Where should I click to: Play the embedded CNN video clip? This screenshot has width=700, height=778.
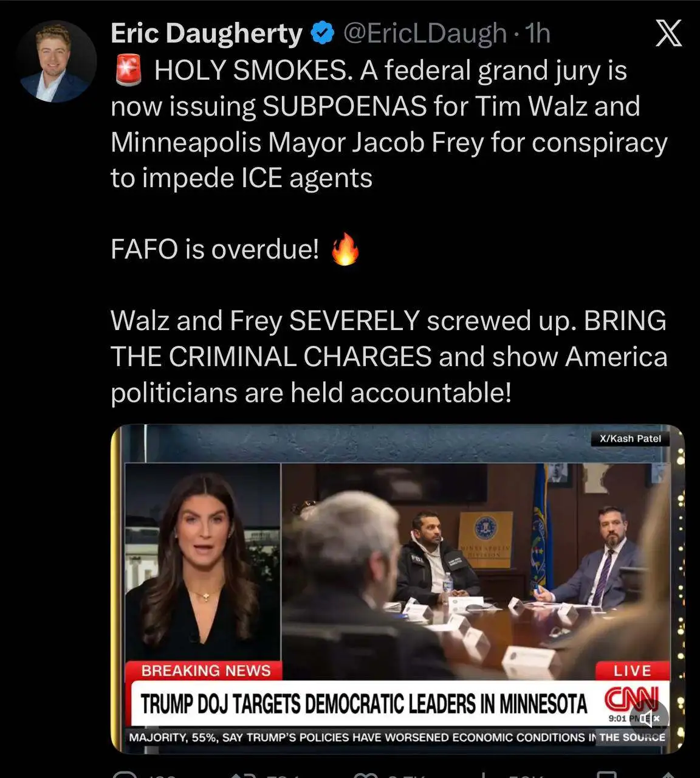pos(398,589)
